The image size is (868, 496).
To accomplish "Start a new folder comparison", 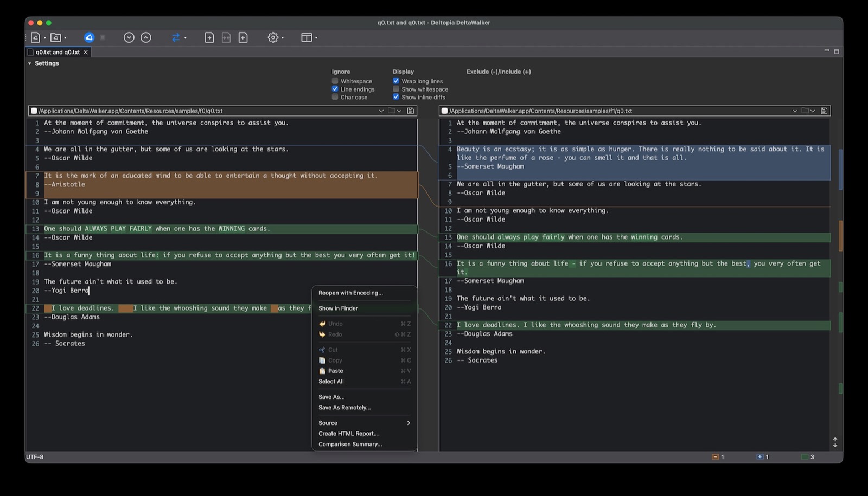I will click(55, 37).
